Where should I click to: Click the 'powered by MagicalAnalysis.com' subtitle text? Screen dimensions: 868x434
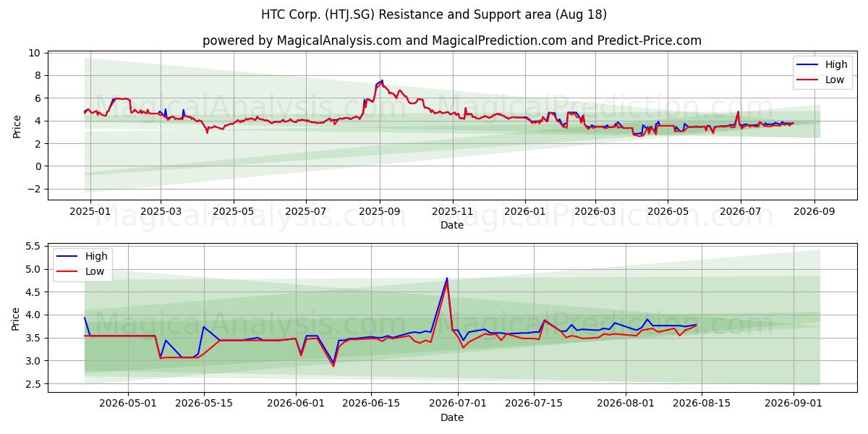tap(302, 41)
